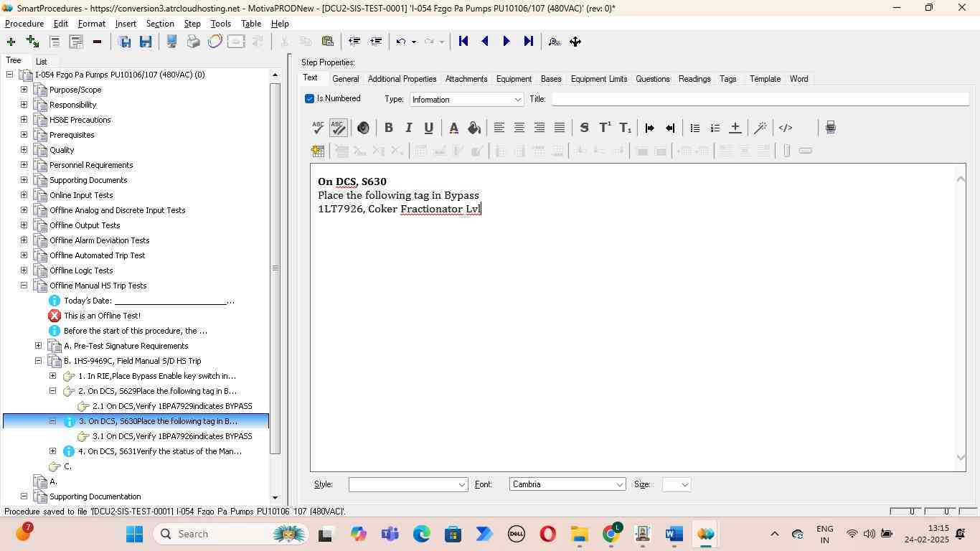Switch to the Equipment Limits tab
Screen dimensions: 980x551
598,79
